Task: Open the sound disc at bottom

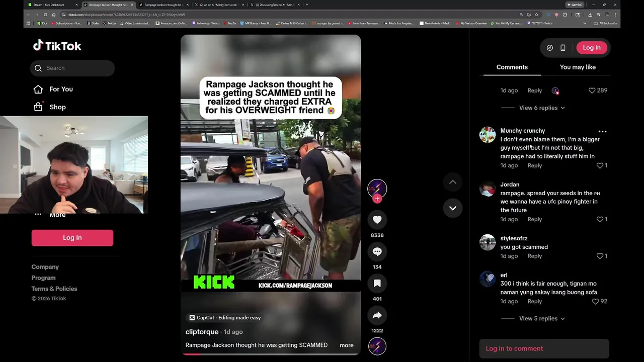Action: (x=377, y=346)
